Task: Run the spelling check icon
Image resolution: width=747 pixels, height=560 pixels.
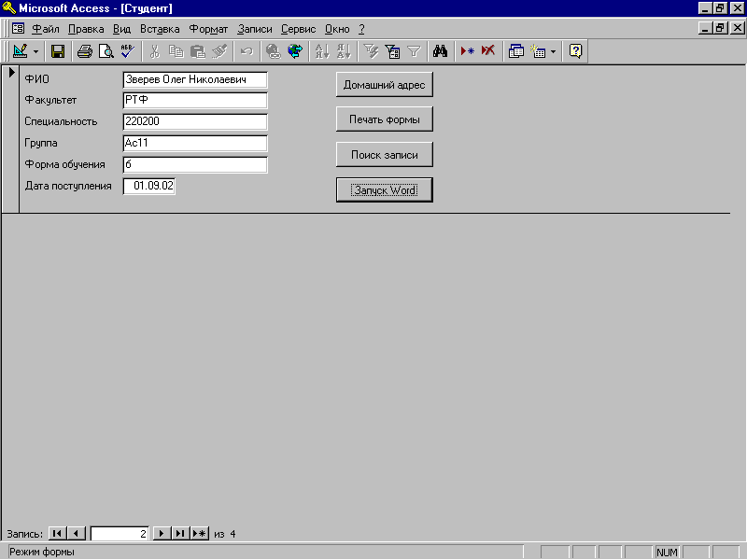Action: 128,51
